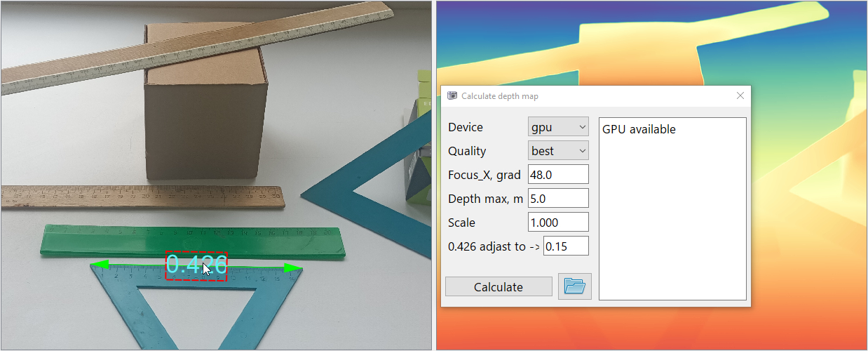The image size is (868, 351).
Task: Select the Depth max input showing 5.0
Action: point(557,199)
